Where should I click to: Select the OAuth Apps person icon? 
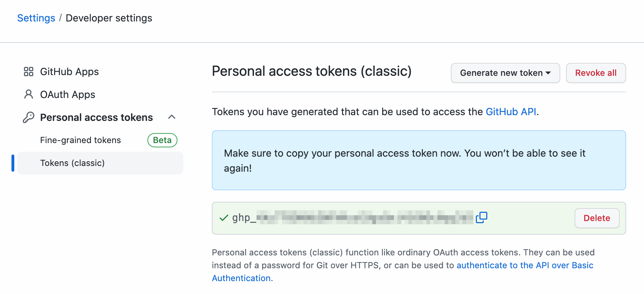point(29,94)
